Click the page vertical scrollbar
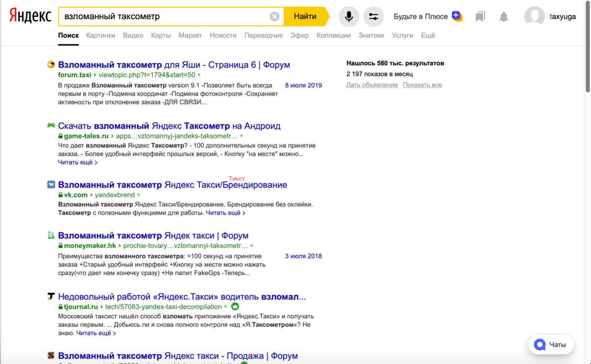This screenshot has height=364, width=591. click(x=588, y=47)
